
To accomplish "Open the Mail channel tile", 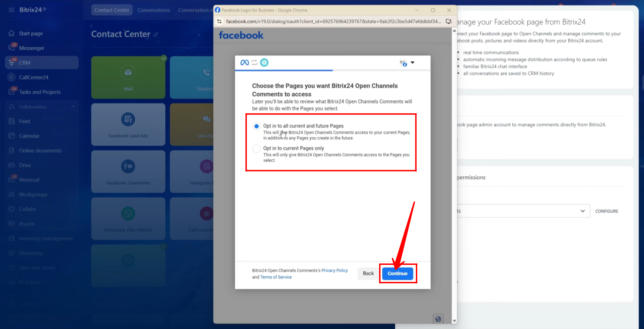I will point(128,77).
